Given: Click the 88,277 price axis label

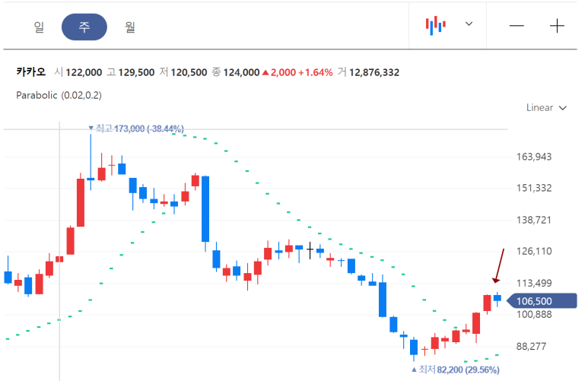Looking at the screenshot, I should tap(532, 346).
